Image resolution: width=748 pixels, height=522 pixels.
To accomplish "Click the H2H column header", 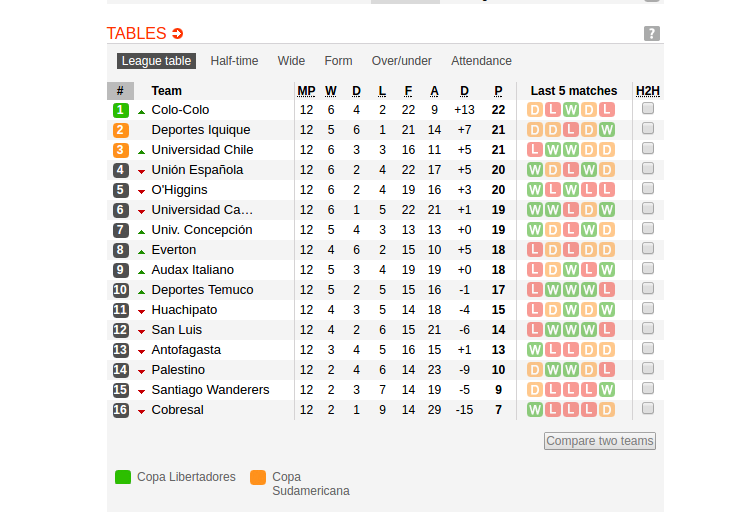I will point(648,91).
